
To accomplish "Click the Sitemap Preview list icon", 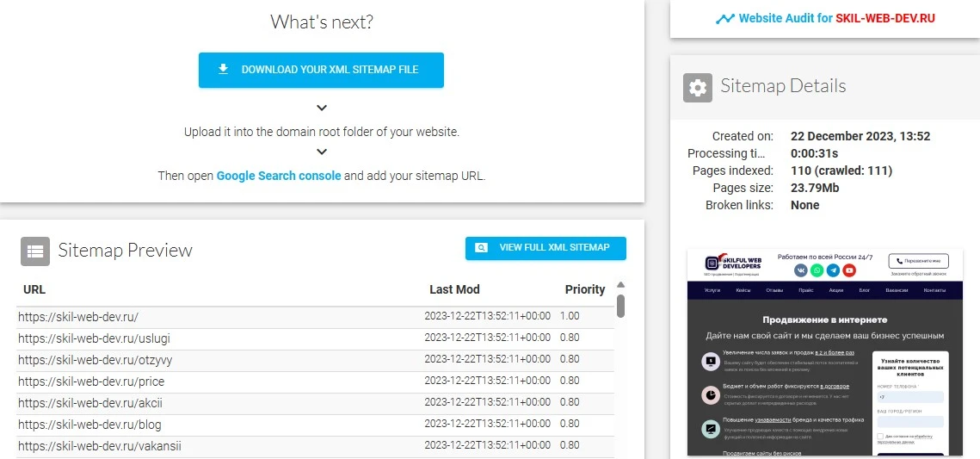I will (35, 251).
